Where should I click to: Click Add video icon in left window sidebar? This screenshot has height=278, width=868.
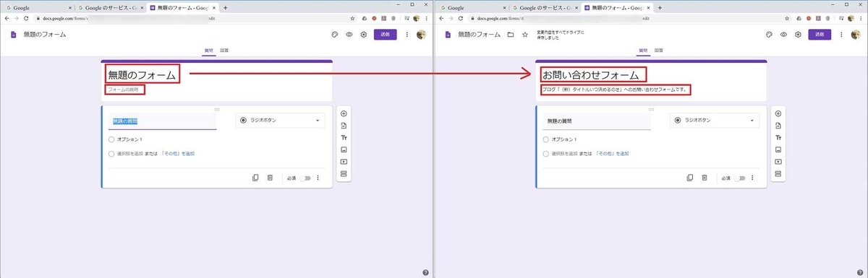[x=344, y=162]
